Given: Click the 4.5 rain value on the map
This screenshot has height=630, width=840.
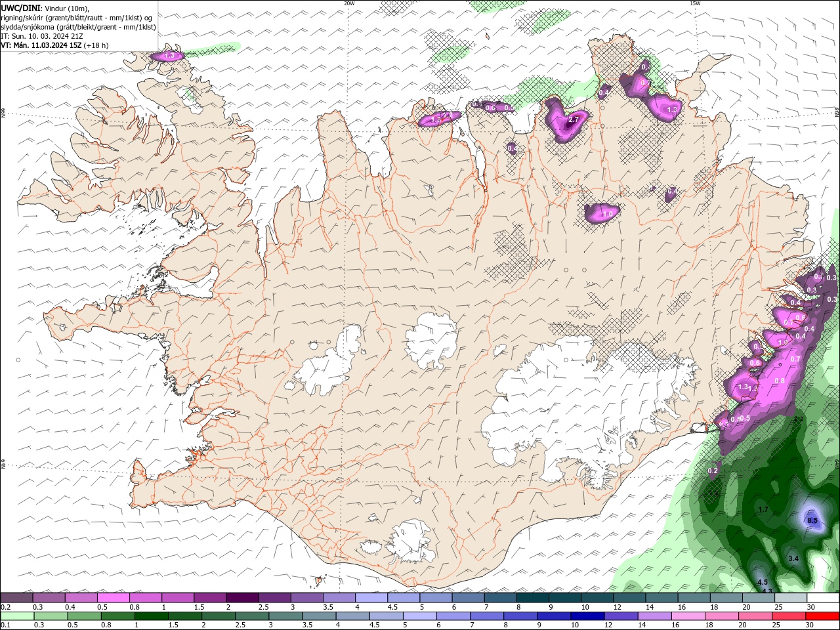Looking at the screenshot, I should tap(762, 582).
